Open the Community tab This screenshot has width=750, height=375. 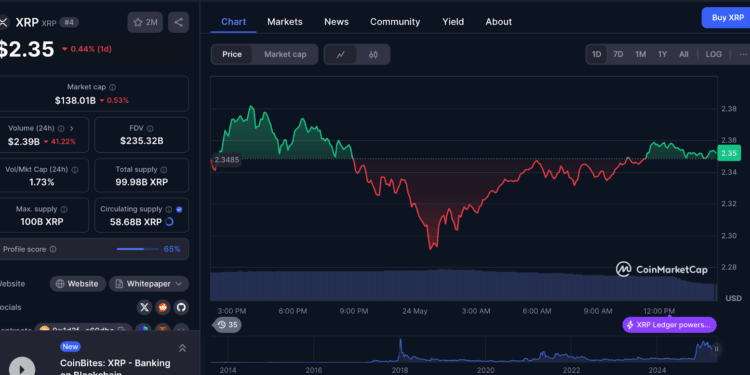[x=395, y=22]
